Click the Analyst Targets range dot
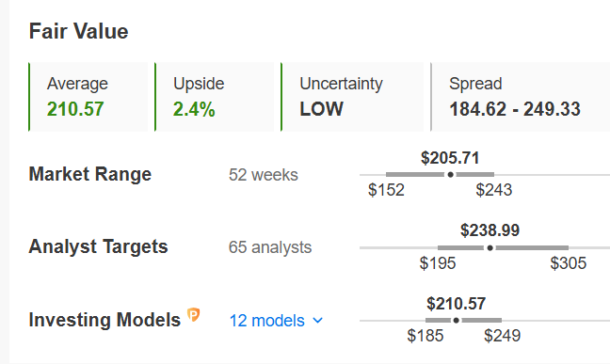Image resolution: width=610 pixels, height=364 pixels. (490, 247)
